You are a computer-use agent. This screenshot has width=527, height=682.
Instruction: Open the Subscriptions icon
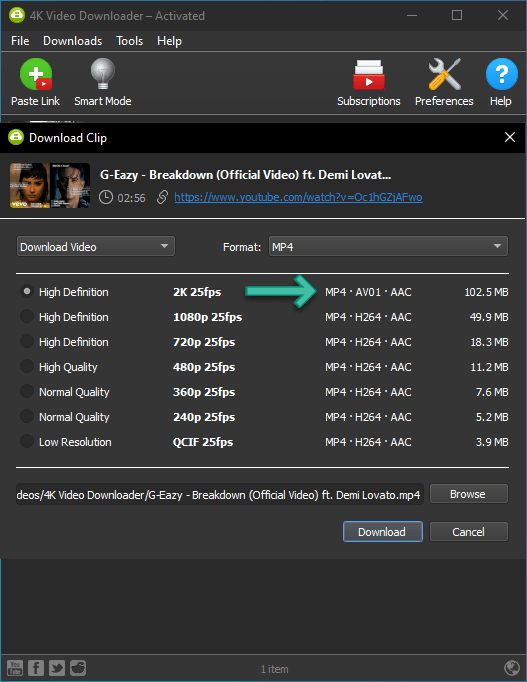click(369, 75)
